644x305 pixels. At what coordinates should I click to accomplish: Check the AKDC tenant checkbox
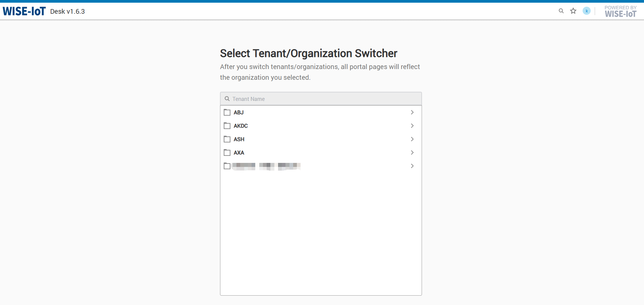click(227, 126)
